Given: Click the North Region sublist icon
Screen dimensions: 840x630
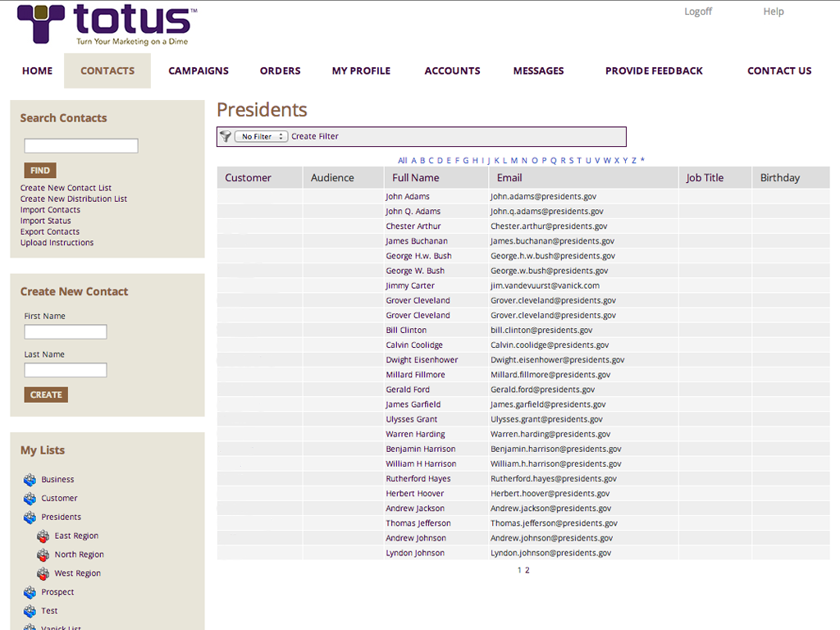Looking at the screenshot, I should [43, 555].
